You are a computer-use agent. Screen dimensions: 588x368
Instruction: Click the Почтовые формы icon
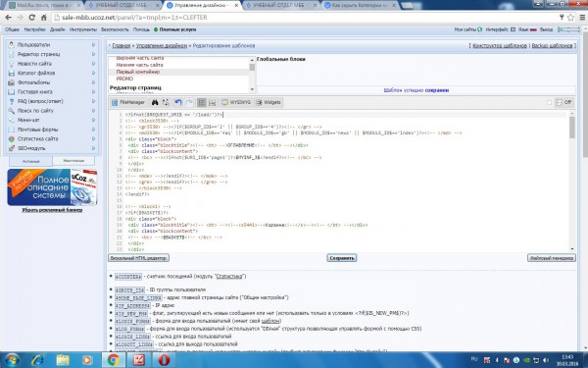tap(11, 130)
